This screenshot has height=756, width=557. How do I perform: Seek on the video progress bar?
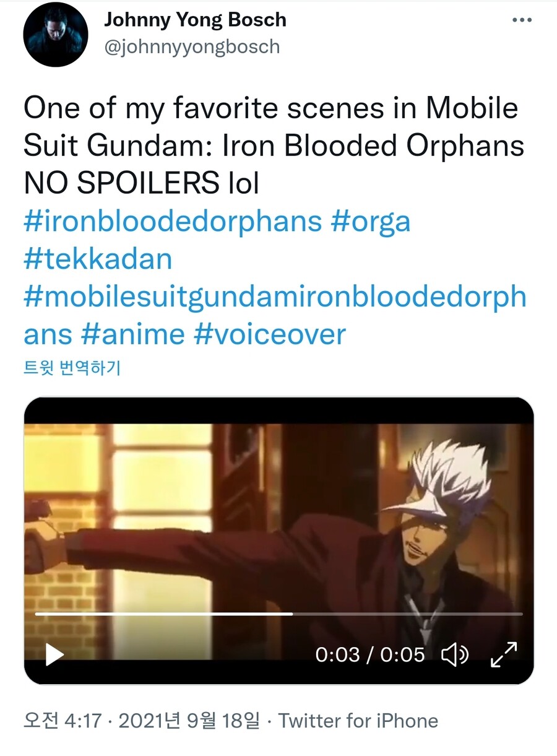(x=278, y=614)
